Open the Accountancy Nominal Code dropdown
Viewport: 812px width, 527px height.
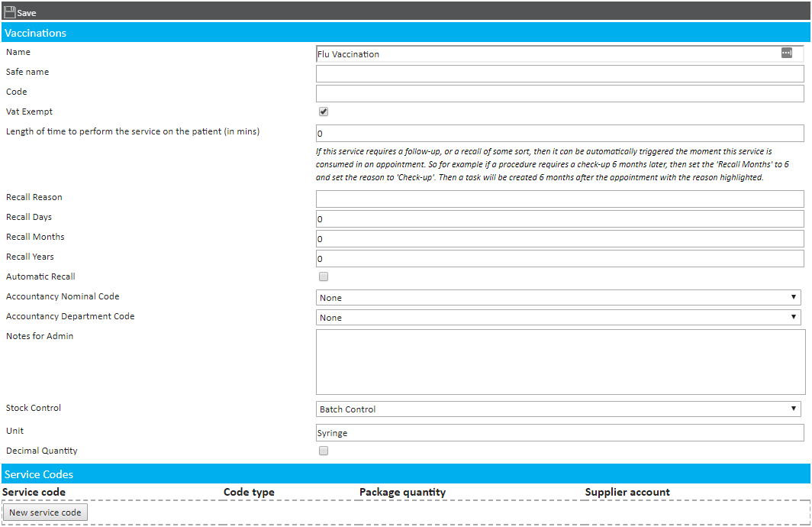pos(558,297)
